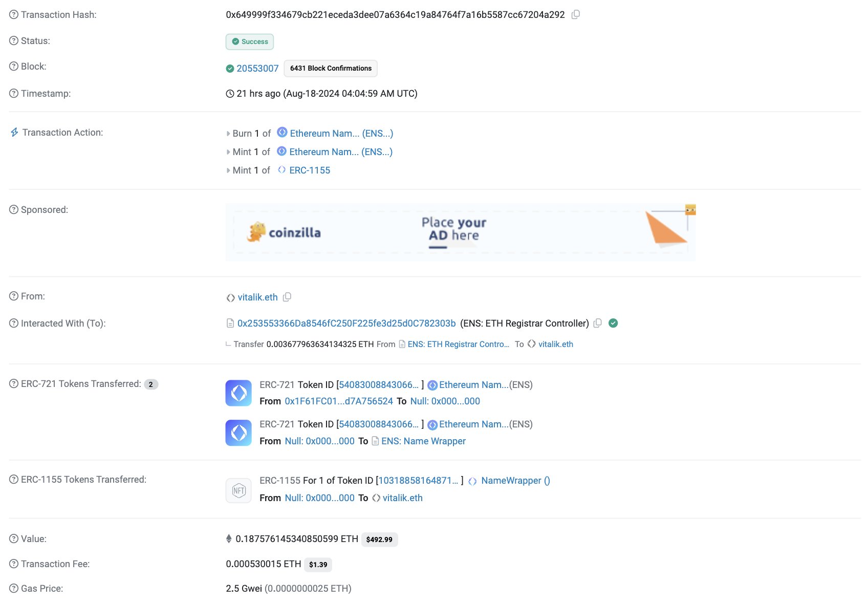
Task: Expand the Burn 1 of ENS action
Action: tap(228, 133)
